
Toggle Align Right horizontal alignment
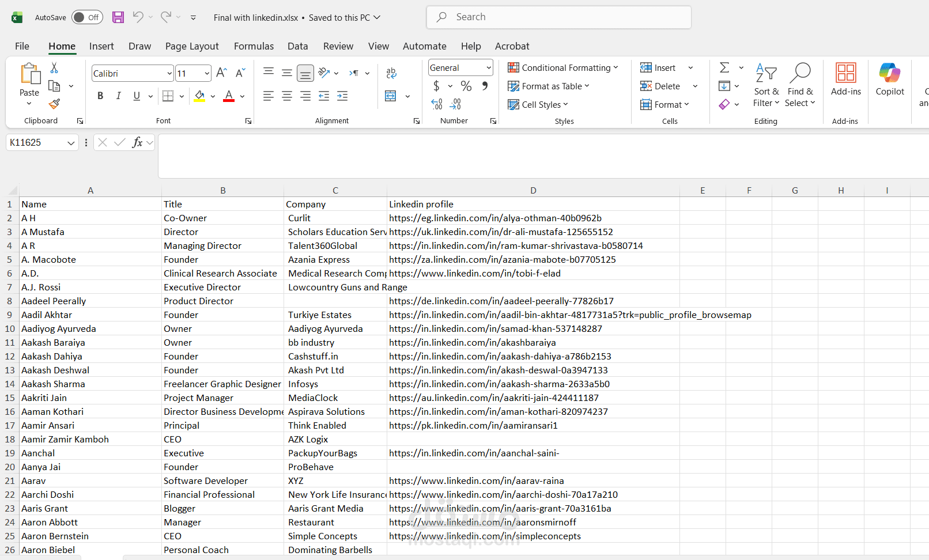pyautogui.click(x=305, y=96)
